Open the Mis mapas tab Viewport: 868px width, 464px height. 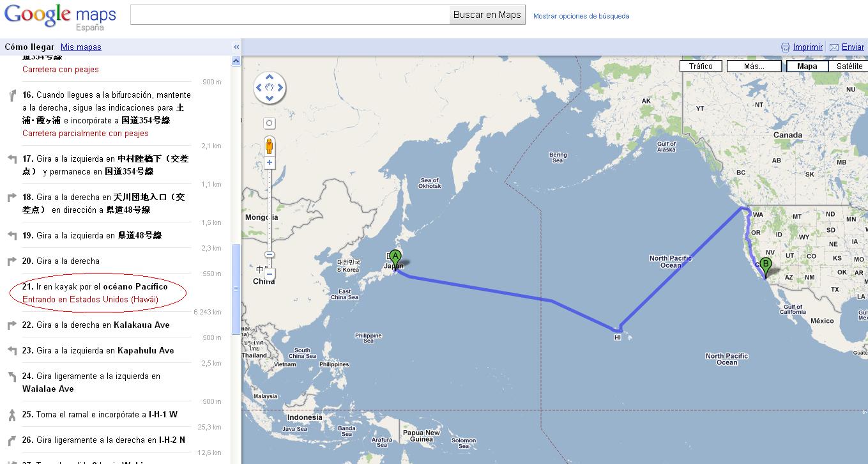coord(81,47)
